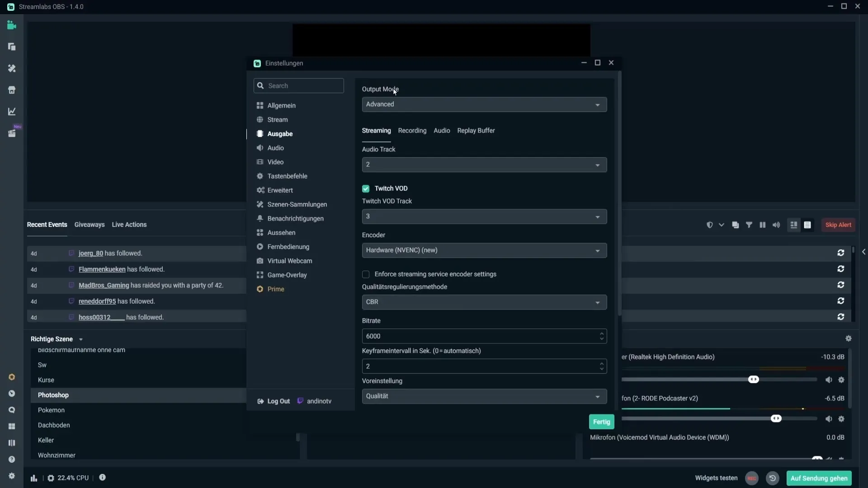The height and width of the screenshot is (488, 868).
Task: Open the Encoder dropdown showing Hardware NVENC
Action: coord(484,250)
